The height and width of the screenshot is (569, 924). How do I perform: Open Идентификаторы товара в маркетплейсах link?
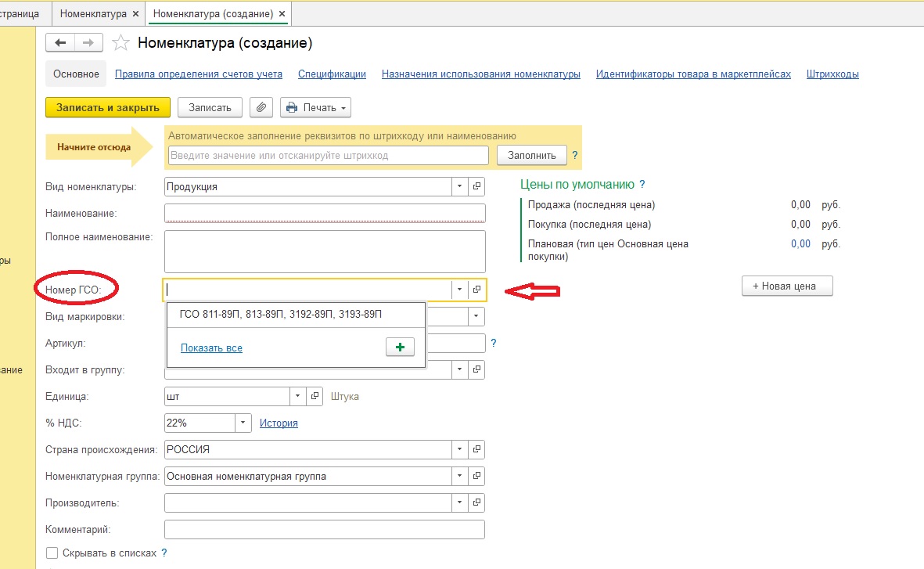pyautogui.click(x=694, y=74)
